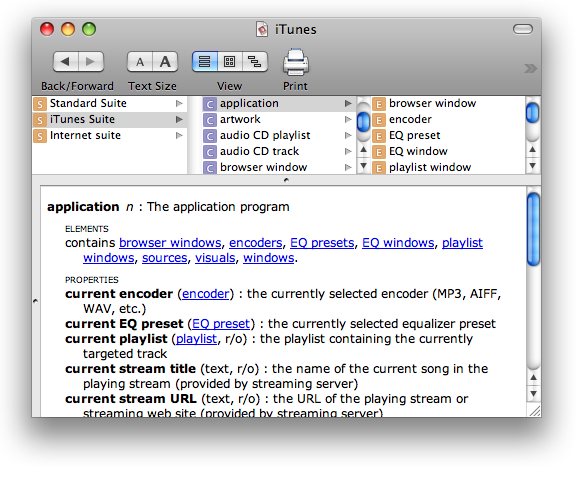The image size is (581, 479).
Task: Open the visuals link
Action: pos(215,257)
